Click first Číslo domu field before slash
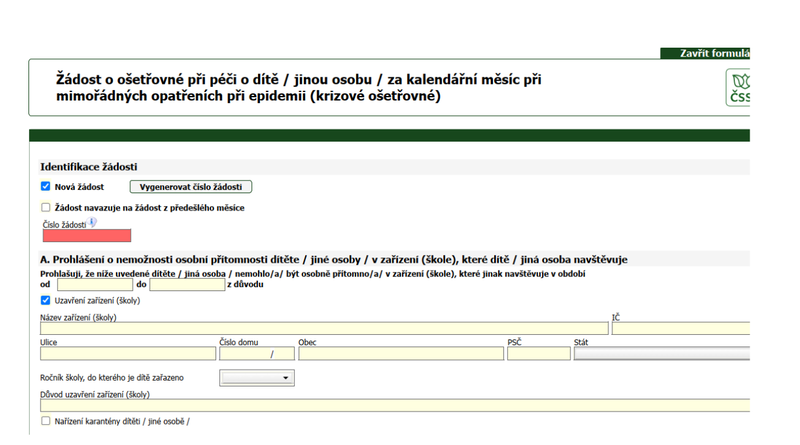The width and height of the screenshot is (800, 445). click(x=243, y=354)
